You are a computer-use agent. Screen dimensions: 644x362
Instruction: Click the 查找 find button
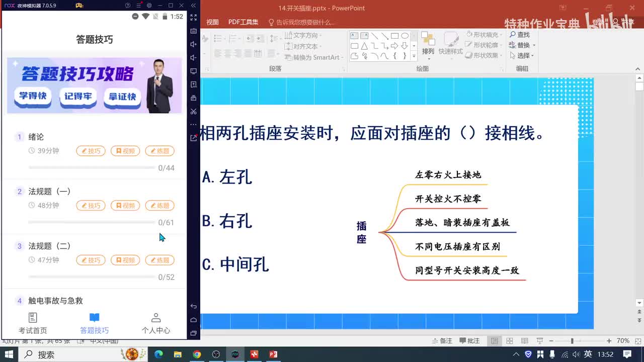coord(520,35)
